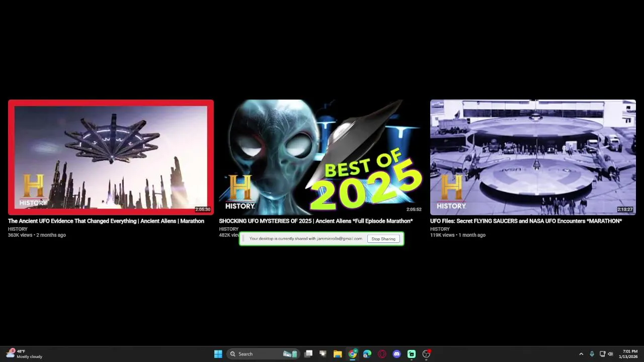This screenshot has height=362, width=644.
Task: Open HISTORY channel under the 363K views video
Action: (x=18, y=229)
